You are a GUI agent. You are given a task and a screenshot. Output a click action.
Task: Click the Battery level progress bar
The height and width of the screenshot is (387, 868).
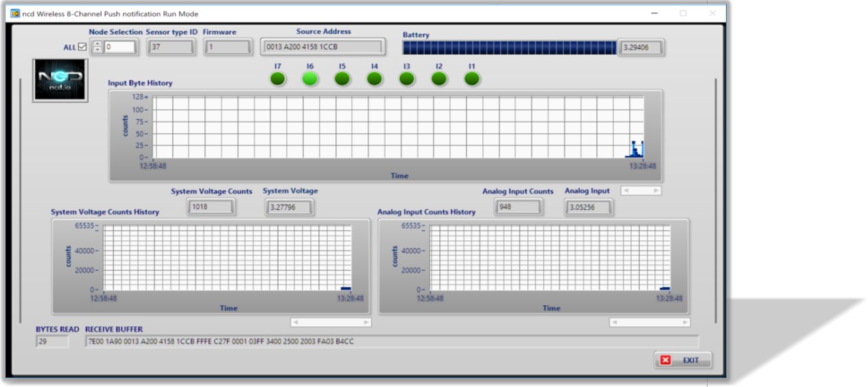click(509, 47)
